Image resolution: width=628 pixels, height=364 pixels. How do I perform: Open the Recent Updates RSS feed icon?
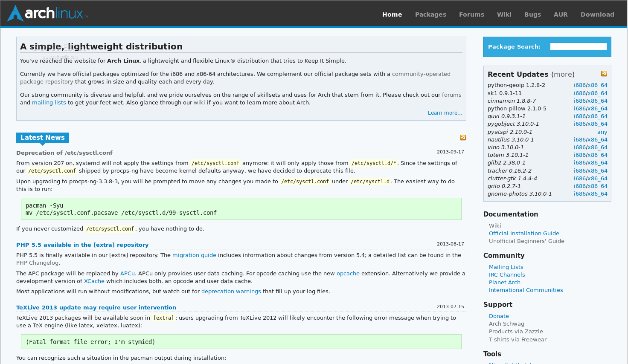[604, 73]
